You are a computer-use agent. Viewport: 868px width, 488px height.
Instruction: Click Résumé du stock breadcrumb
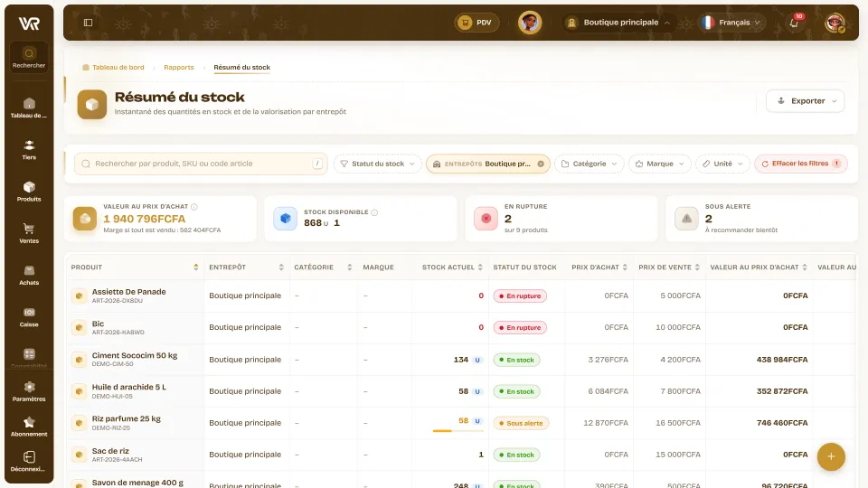242,68
